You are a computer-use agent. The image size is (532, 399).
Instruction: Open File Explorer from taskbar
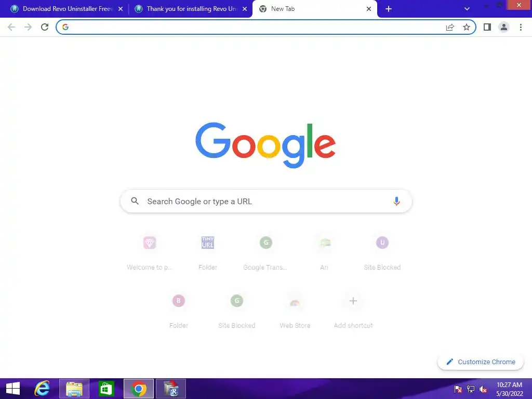tap(74, 389)
